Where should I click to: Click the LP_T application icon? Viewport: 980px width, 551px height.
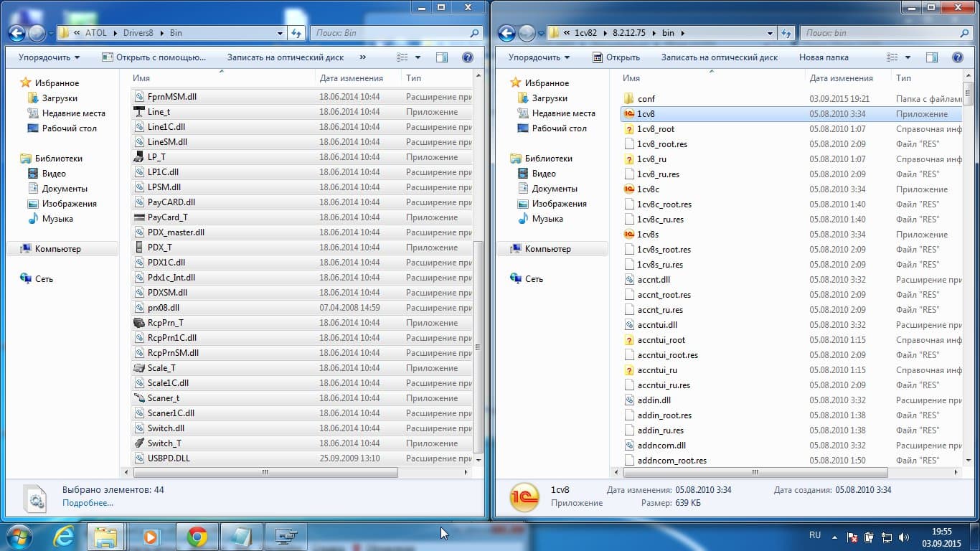click(139, 157)
